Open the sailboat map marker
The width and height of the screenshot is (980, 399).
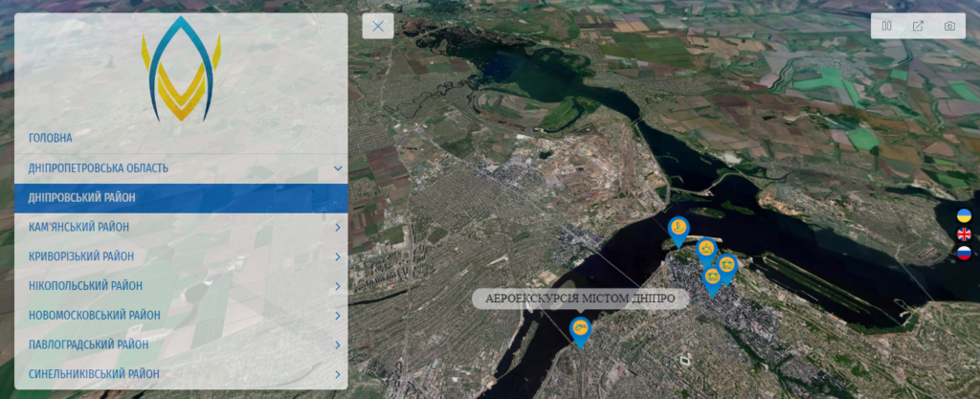(x=679, y=231)
